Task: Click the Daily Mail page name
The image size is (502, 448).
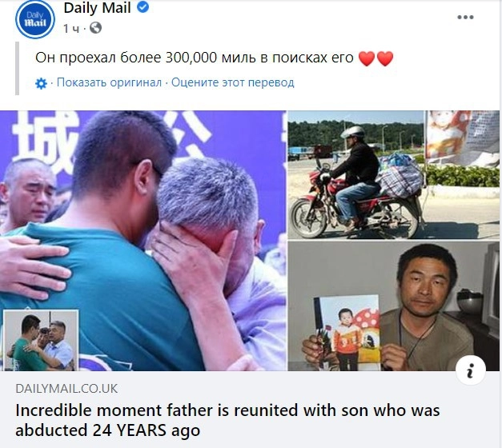Action: click(x=98, y=8)
